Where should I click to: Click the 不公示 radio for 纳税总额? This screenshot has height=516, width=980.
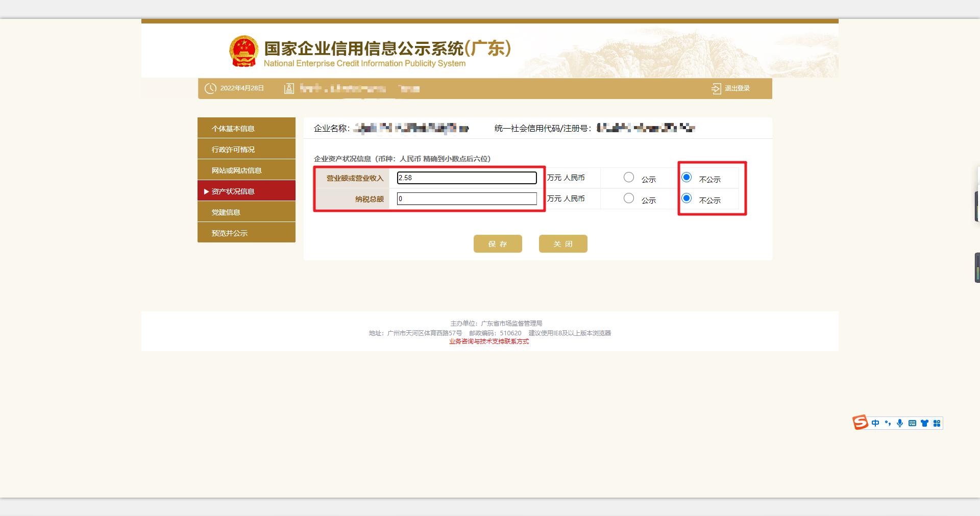(687, 199)
